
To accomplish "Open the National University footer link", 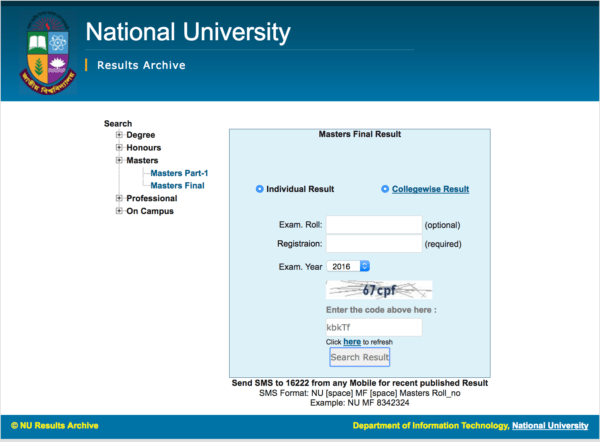I will click(x=550, y=426).
